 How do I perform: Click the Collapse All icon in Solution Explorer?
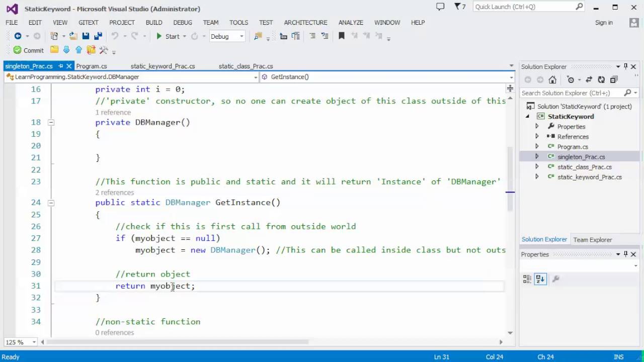pyautogui.click(x=614, y=79)
